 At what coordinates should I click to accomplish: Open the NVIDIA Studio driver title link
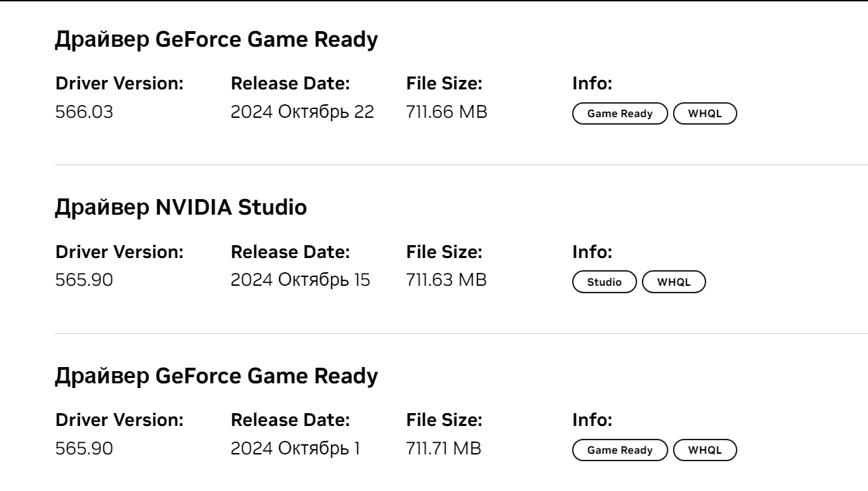180,208
